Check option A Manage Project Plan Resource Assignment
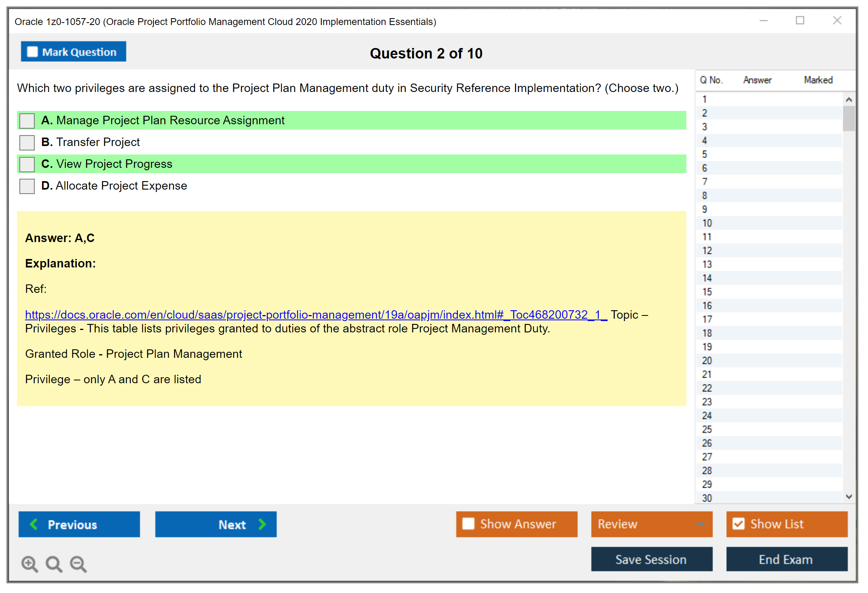Image resolution: width=868 pixels, height=593 pixels. point(27,121)
